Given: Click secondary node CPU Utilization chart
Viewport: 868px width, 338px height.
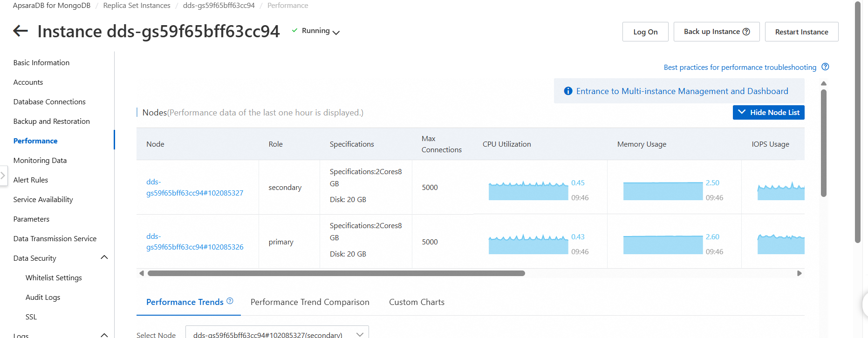Looking at the screenshot, I should pos(528,190).
